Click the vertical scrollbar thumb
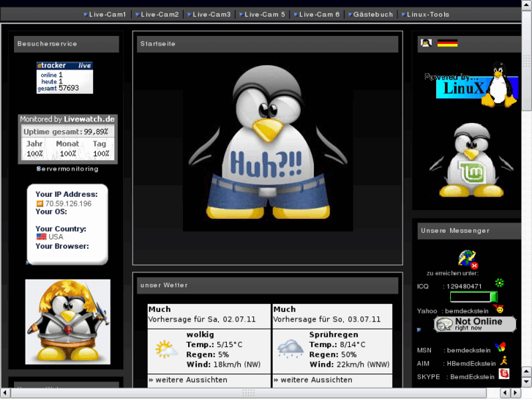The height and width of the screenshot is (399, 532). (527, 61)
